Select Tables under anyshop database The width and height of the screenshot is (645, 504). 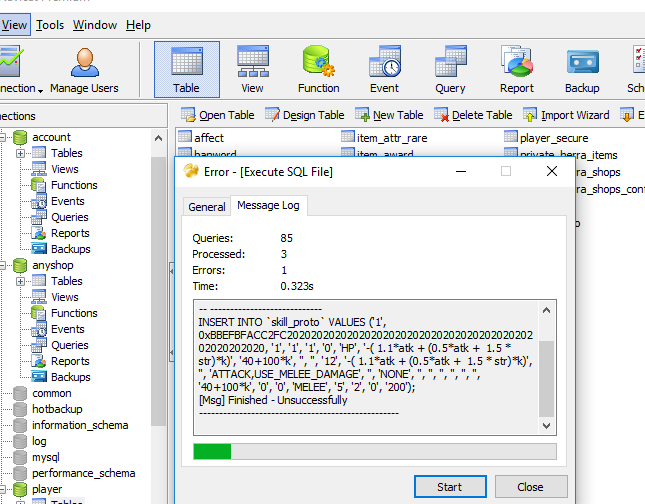(67, 281)
